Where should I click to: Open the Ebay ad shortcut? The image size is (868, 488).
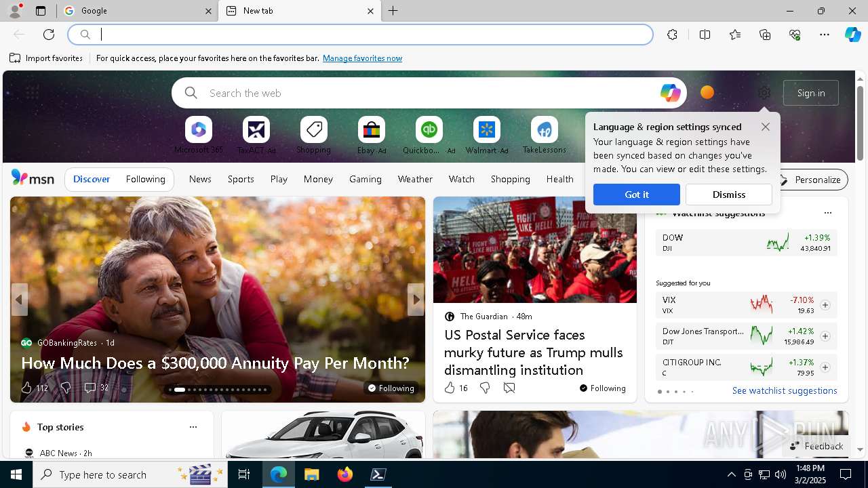click(372, 135)
